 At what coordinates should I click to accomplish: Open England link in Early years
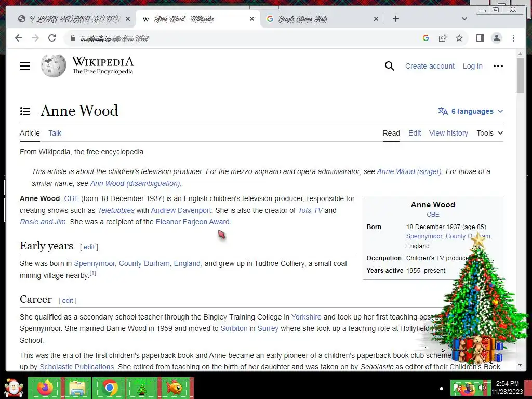coord(187,263)
